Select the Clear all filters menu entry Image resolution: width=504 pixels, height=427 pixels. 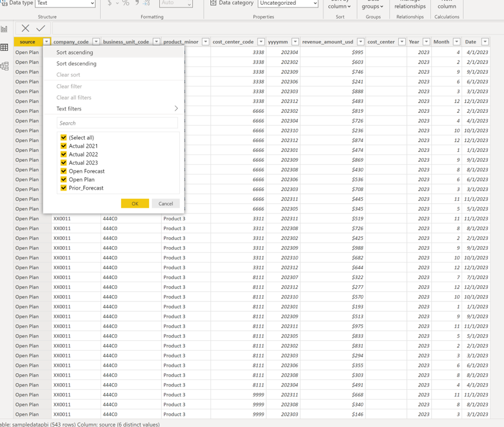click(113, 97)
